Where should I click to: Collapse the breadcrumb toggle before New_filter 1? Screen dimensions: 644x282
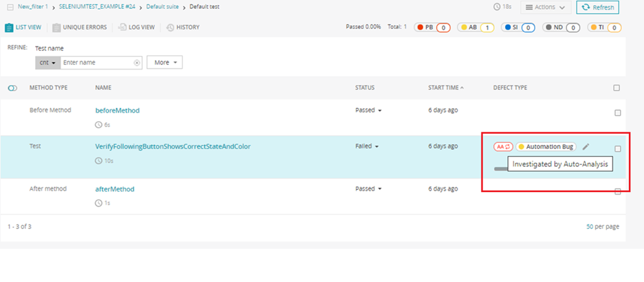pos(11,7)
